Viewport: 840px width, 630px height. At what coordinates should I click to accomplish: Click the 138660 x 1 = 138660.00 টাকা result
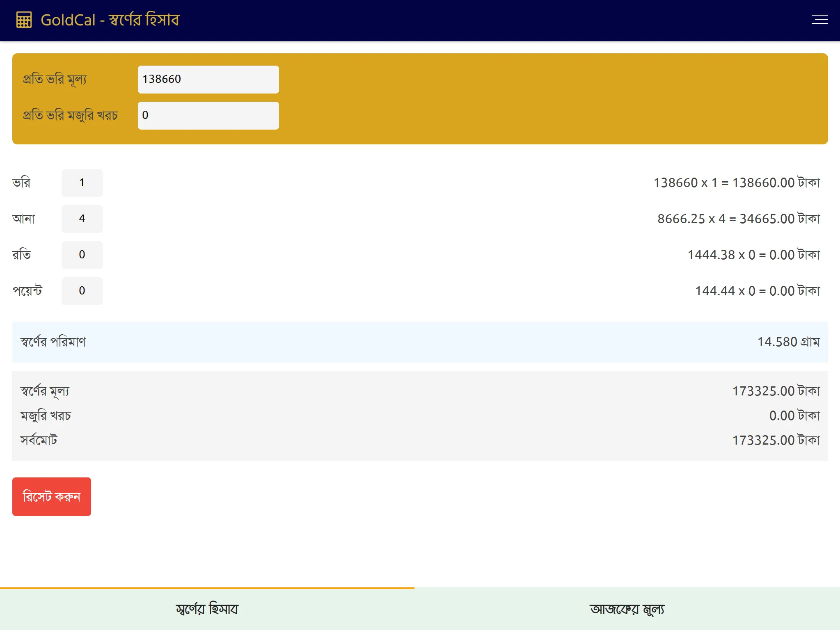(737, 183)
